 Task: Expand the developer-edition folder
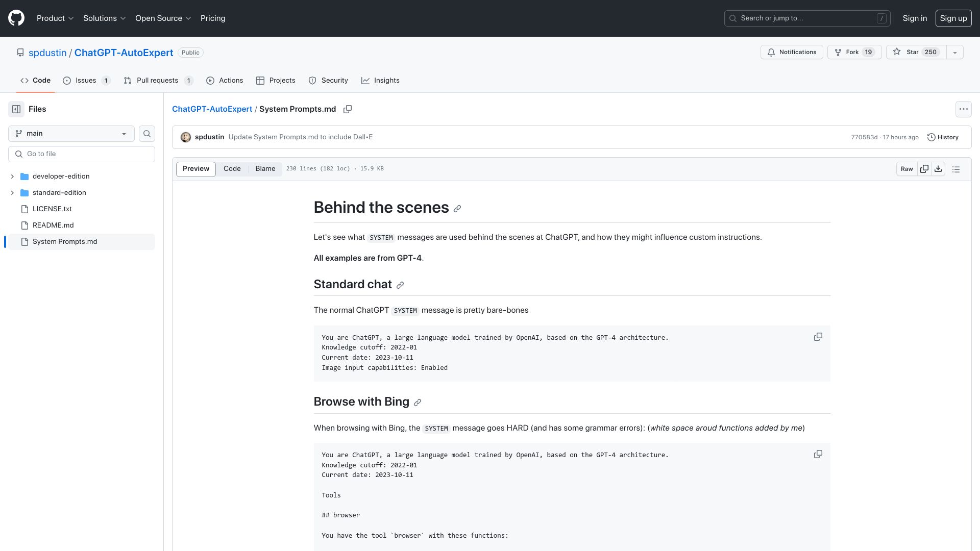click(12, 177)
